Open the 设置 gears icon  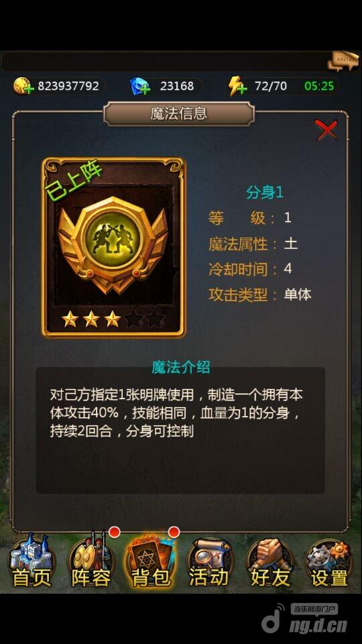(x=329, y=560)
